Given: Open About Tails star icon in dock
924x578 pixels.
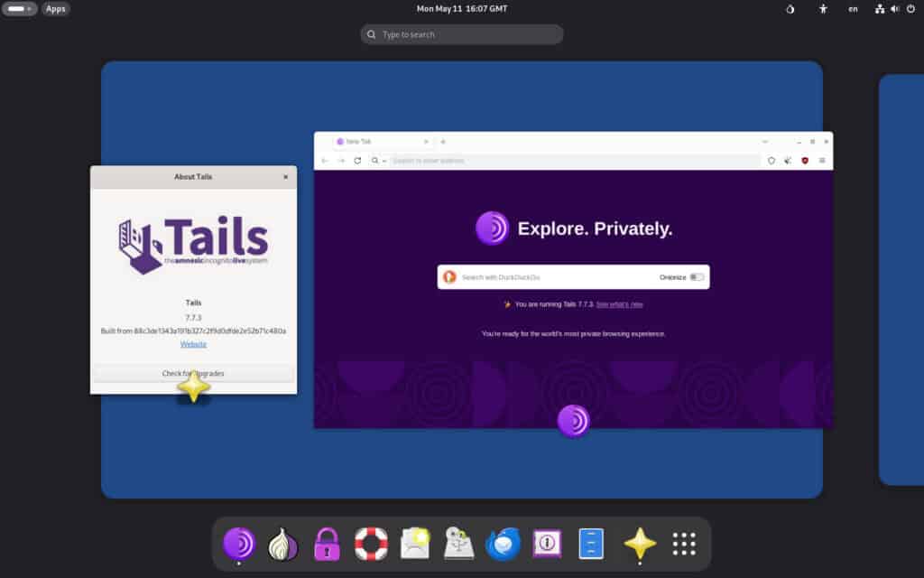Looking at the screenshot, I should click(640, 543).
